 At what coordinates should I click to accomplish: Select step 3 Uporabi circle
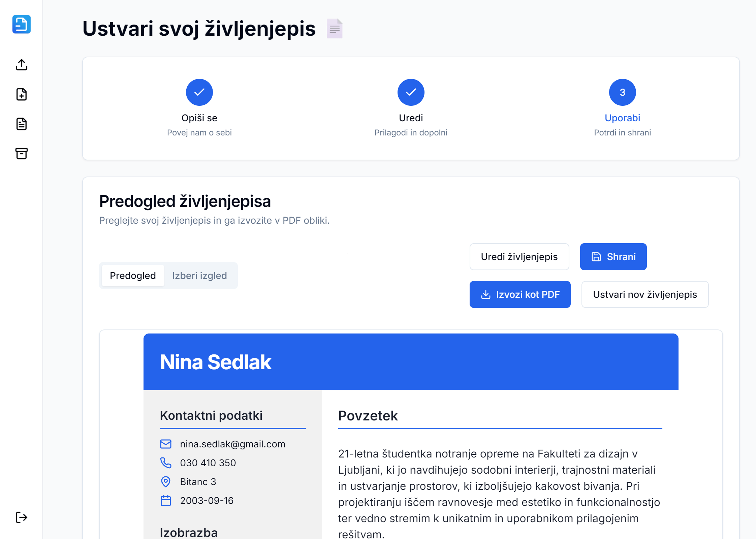[623, 92]
